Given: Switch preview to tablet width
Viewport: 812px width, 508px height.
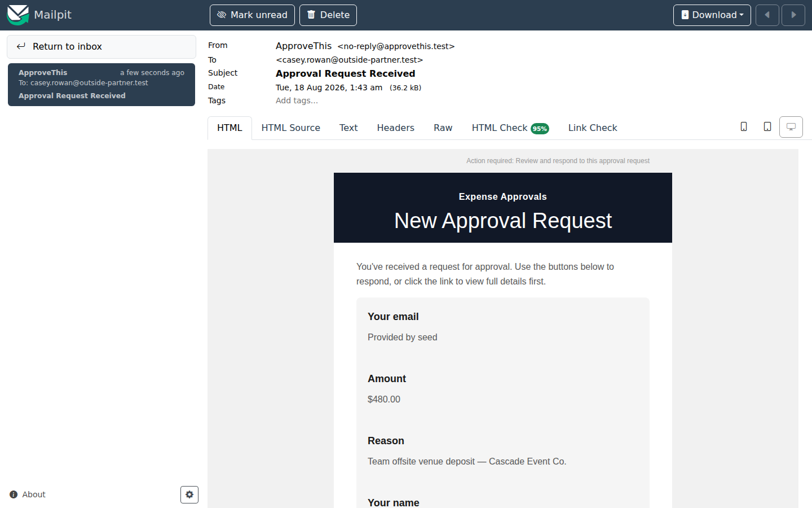Looking at the screenshot, I should 767,127.
